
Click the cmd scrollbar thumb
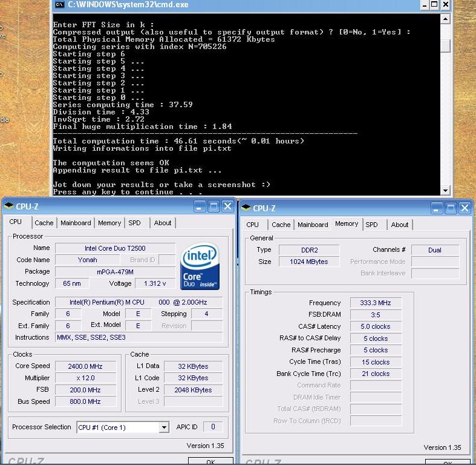pyautogui.click(x=445, y=46)
